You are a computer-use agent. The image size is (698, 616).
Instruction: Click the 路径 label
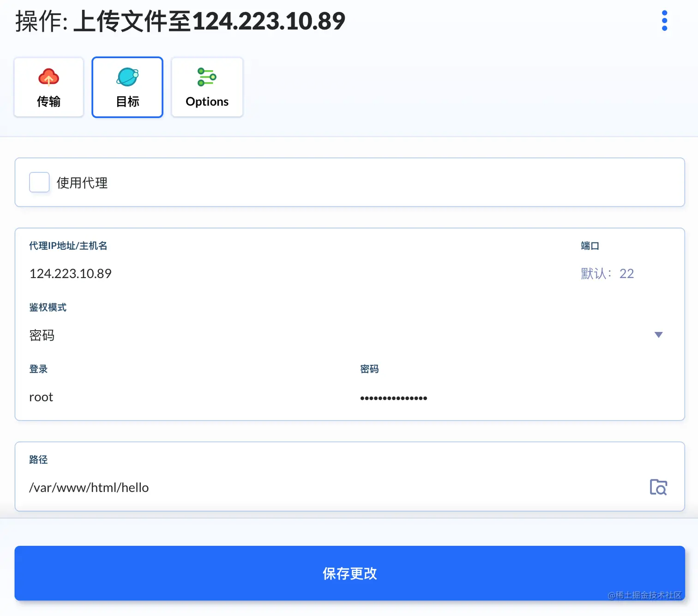38,459
